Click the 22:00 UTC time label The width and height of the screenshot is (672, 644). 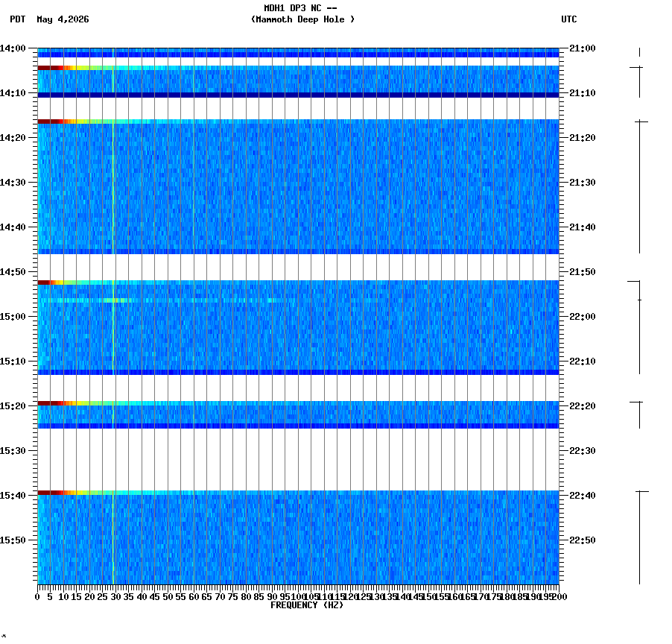583,317
